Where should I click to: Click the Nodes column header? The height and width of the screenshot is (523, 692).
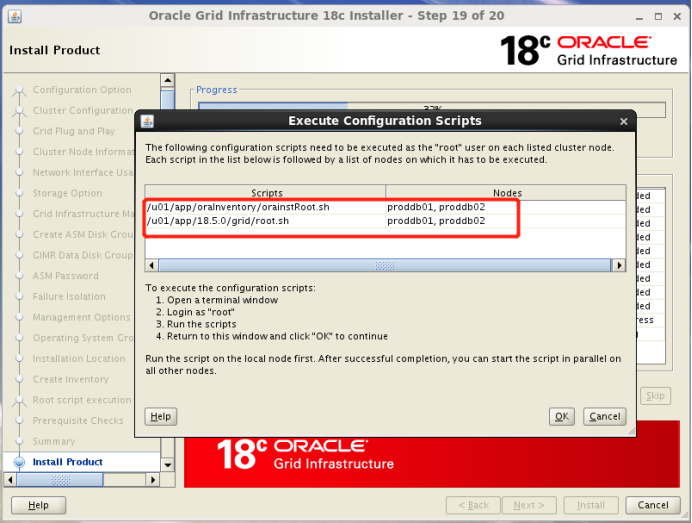(x=507, y=193)
